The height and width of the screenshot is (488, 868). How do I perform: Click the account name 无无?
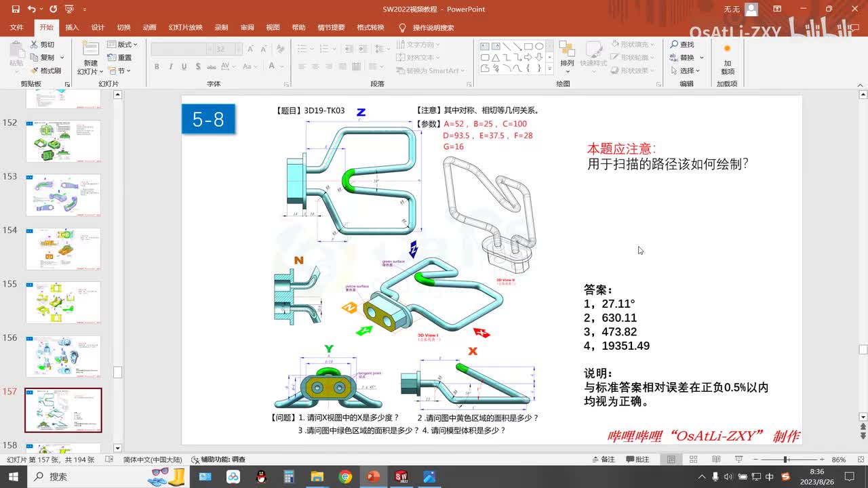732,9
